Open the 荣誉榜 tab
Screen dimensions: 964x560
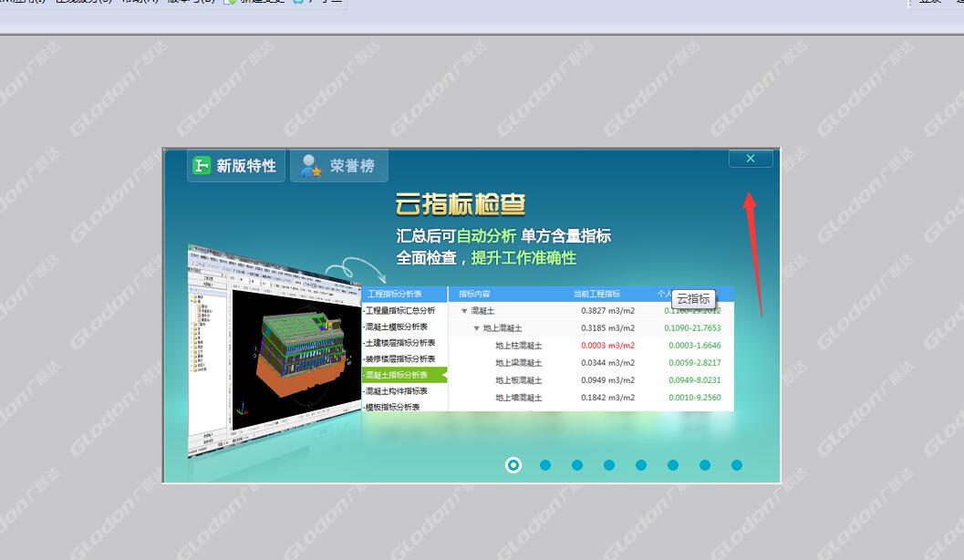click(x=338, y=165)
